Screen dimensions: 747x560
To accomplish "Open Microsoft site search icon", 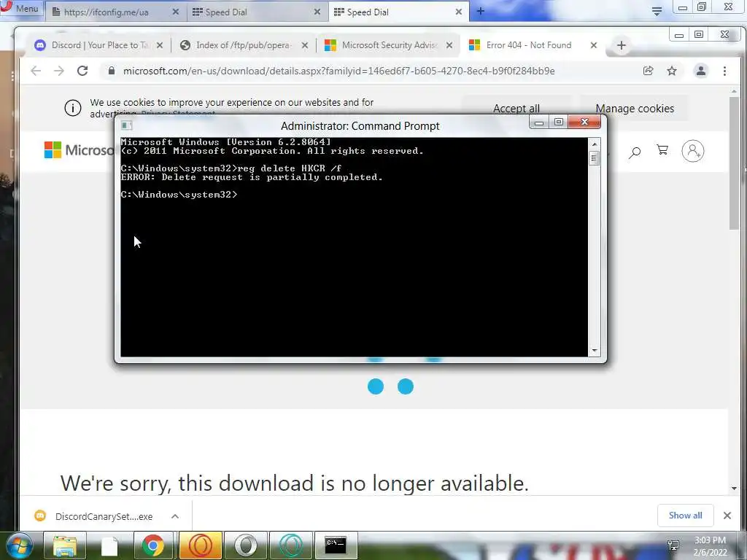I will [x=635, y=152].
